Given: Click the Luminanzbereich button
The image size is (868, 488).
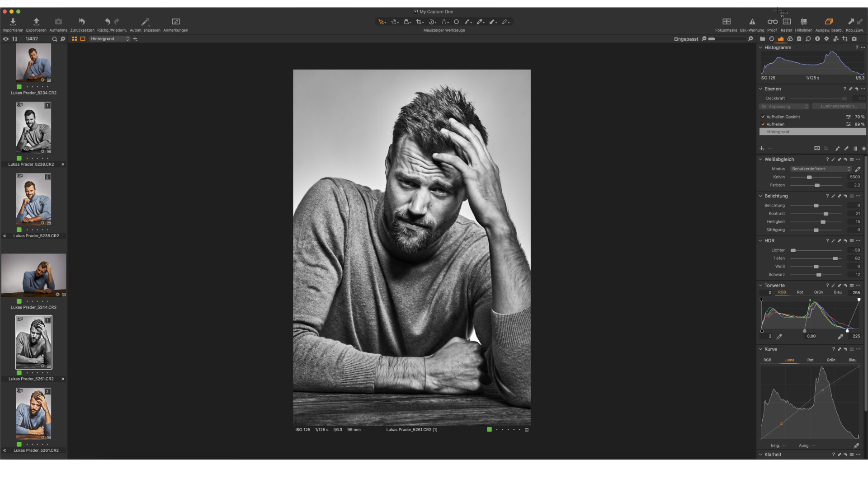Looking at the screenshot, I should [839, 106].
